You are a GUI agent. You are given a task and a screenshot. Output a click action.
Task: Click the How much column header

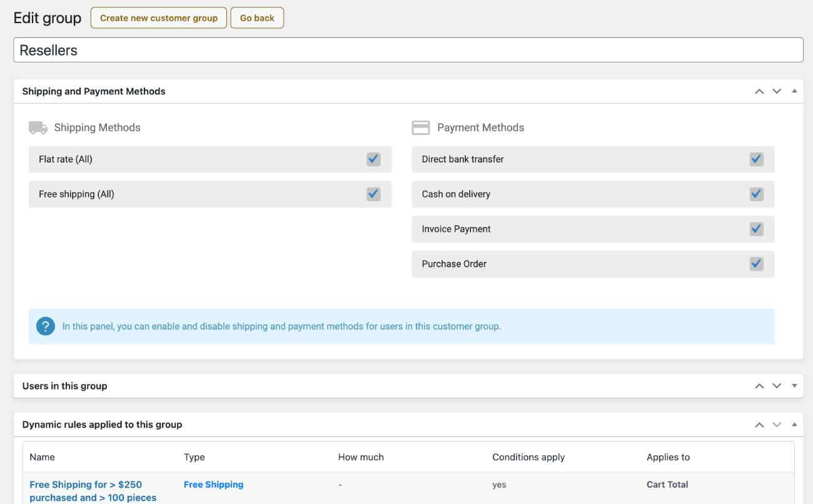pos(361,457)
